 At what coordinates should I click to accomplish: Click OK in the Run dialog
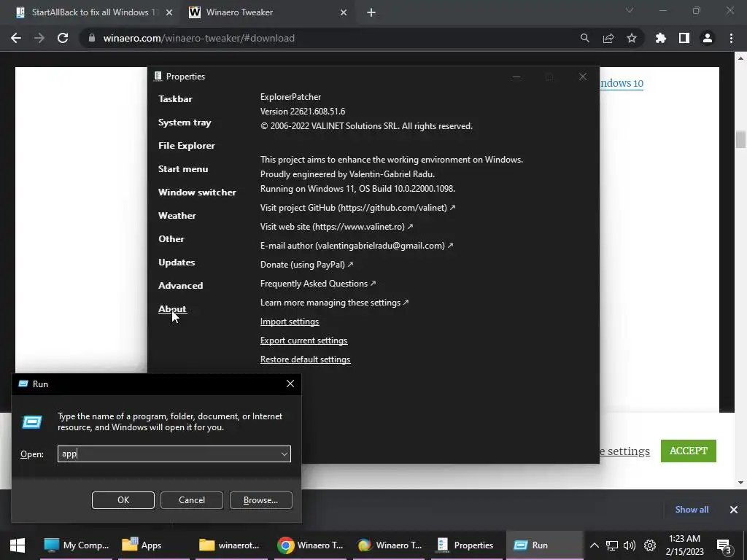tap(123, 500)
